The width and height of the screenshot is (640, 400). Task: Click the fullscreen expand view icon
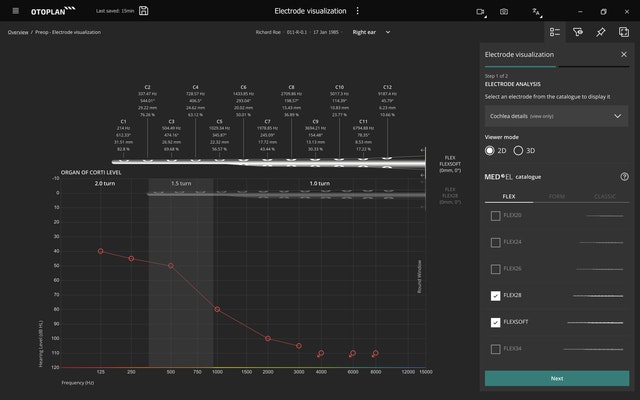pos(625,32)
